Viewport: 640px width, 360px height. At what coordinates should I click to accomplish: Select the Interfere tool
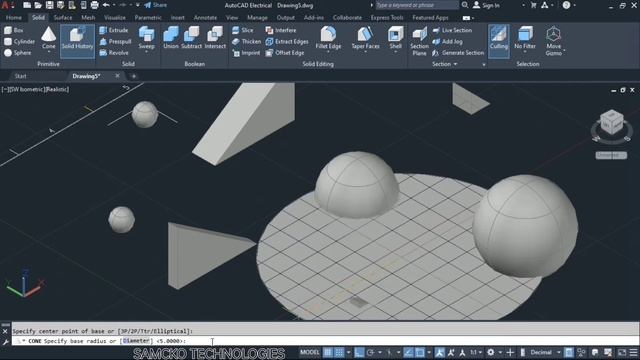[x=281, y=30]
